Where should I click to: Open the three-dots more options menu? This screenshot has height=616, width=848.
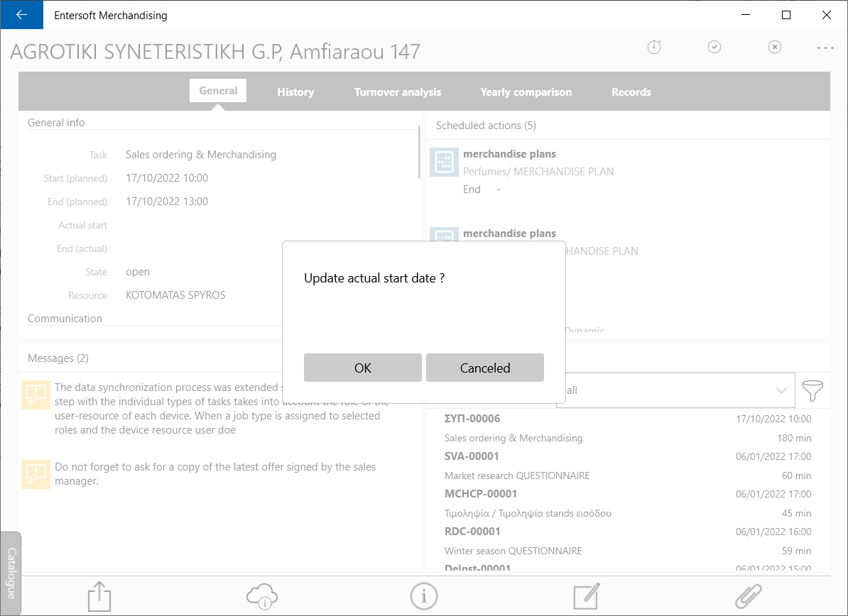click(825, 48)
